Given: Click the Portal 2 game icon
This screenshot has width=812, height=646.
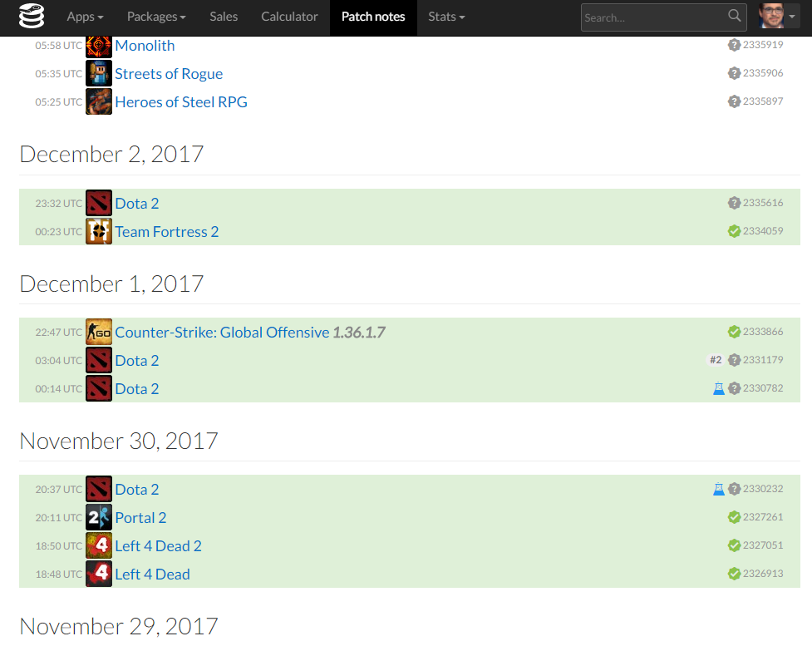Looking at the screenshot, I should pyautogui.click(x=98, y=517).
